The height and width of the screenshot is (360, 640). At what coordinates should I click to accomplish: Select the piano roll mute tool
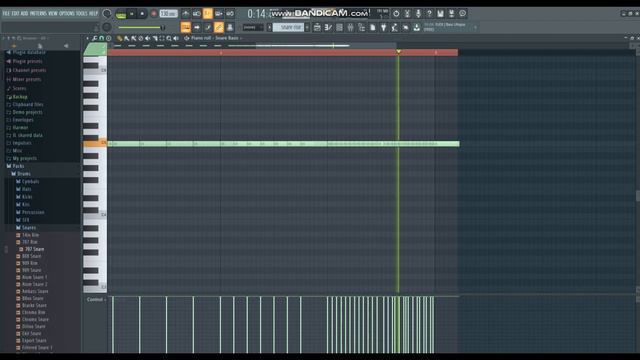pyautogui.click(x=148, y=38)
